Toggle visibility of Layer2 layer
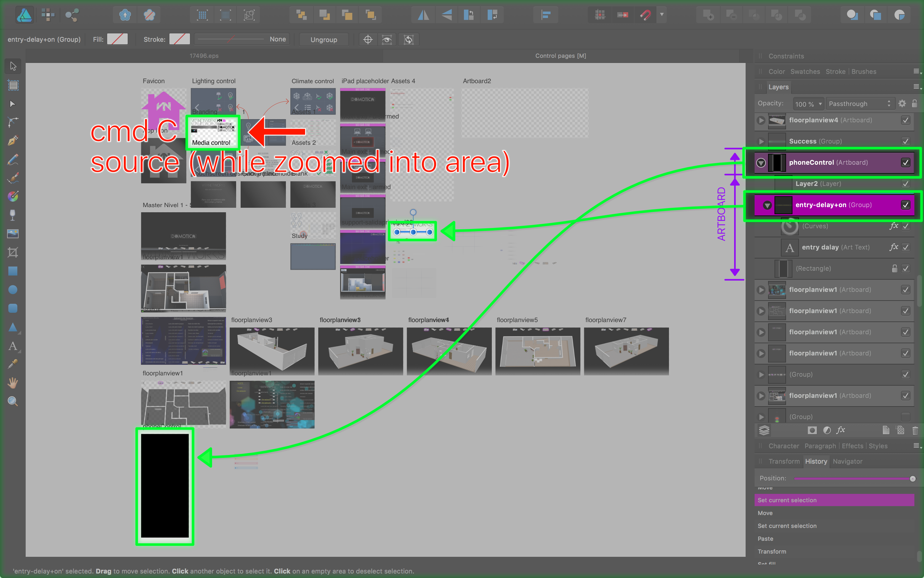 (905, 184)
